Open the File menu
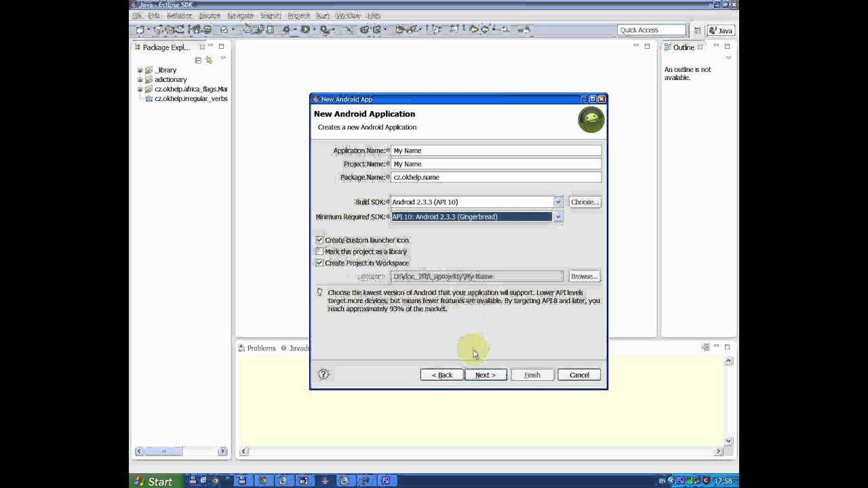Screen dimensions: 868x488 point(136,16)
